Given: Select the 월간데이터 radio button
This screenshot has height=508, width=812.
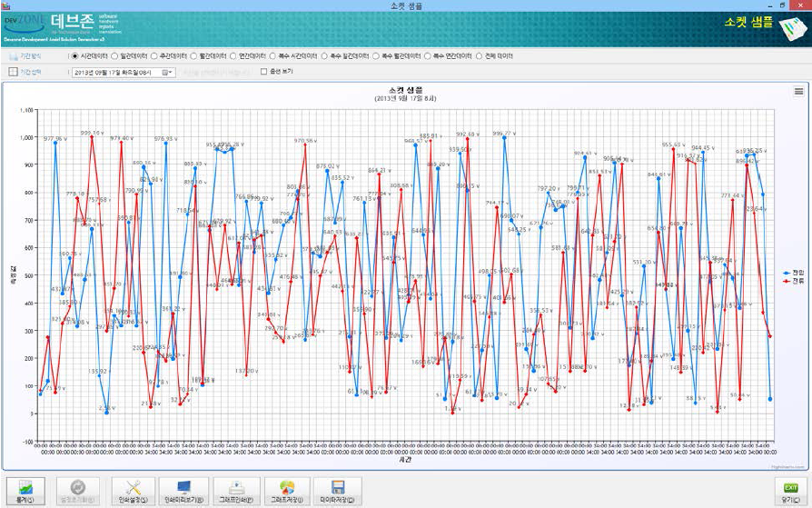Looking at the screenshot, I should pyautogui.click(x=193, y=56).
